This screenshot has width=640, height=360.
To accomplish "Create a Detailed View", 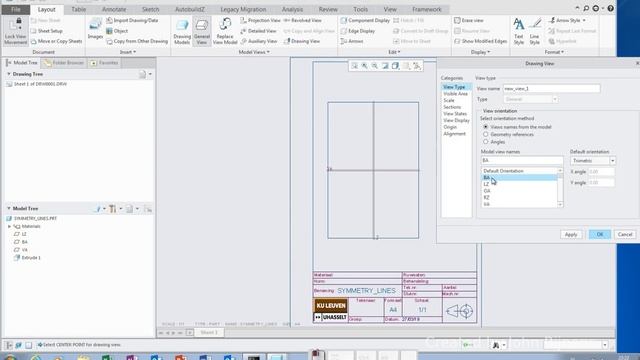I will (x=258, y=31).
